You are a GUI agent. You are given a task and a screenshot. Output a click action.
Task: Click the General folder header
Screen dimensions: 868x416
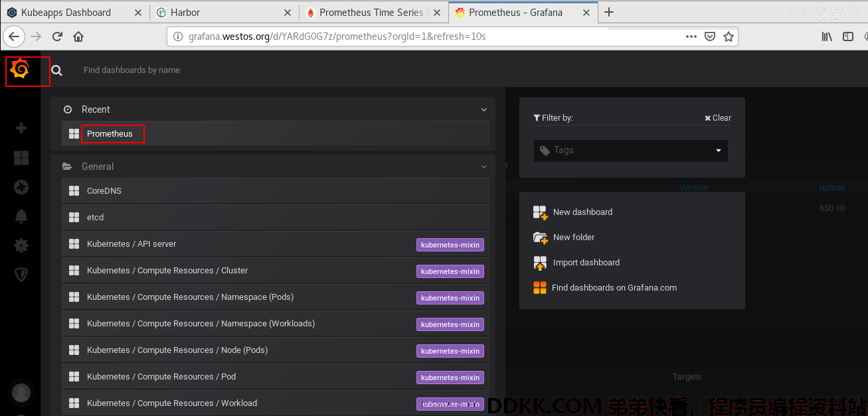point(273,167)
